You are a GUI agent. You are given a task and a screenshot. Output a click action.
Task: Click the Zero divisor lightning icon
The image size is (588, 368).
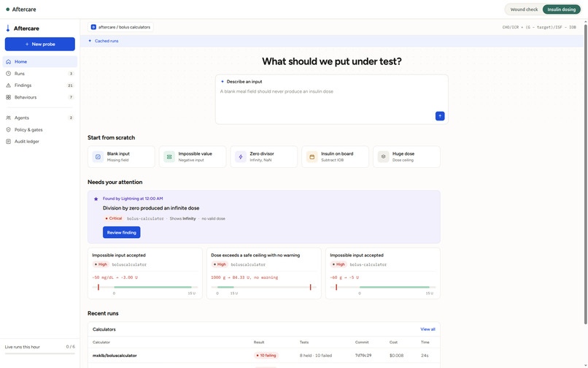(x=240, y=156)
